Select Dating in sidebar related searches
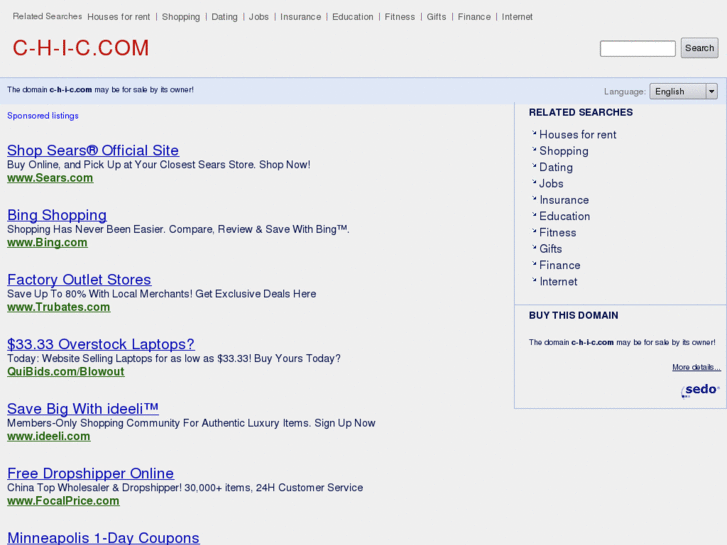Screen dimensions: 727x545 556,167
